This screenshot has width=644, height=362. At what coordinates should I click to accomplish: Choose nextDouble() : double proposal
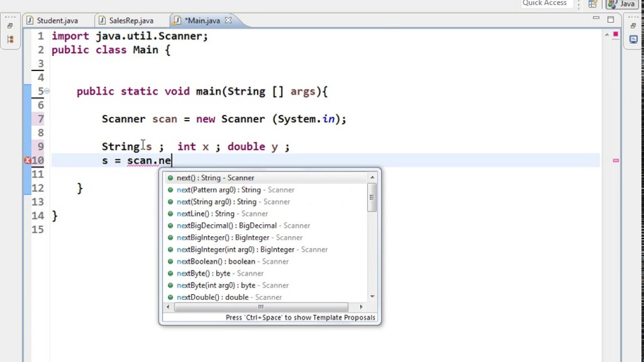[266, 297]
